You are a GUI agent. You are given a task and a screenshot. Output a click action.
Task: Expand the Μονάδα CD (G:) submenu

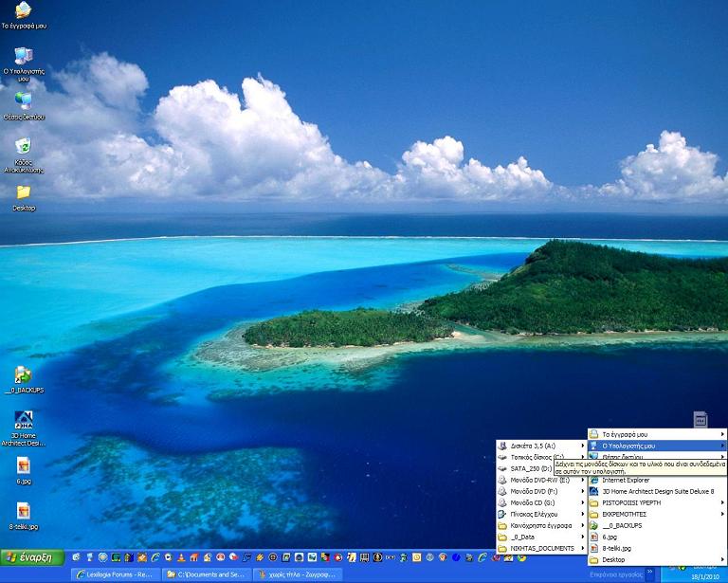[x=541, y=502]
